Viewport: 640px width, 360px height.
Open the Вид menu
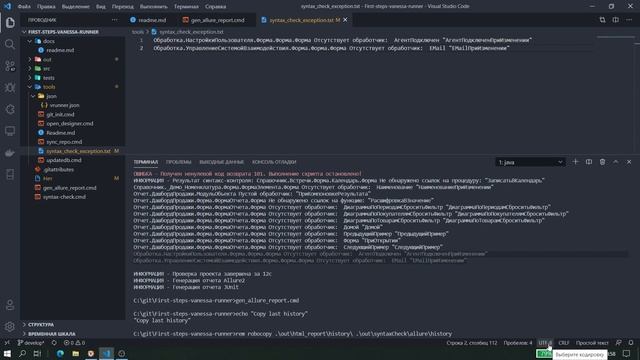tap(100, 7)
